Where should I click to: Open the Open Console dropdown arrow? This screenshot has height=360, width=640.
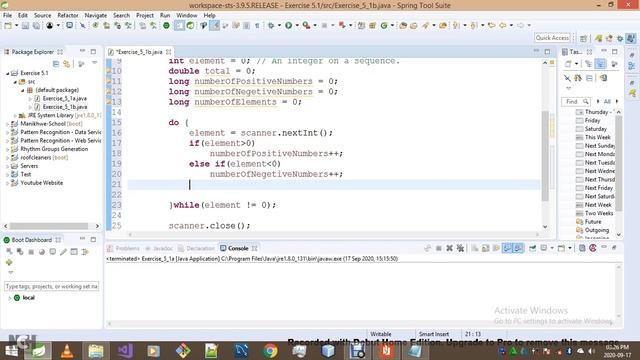click(x=570, y=248)
